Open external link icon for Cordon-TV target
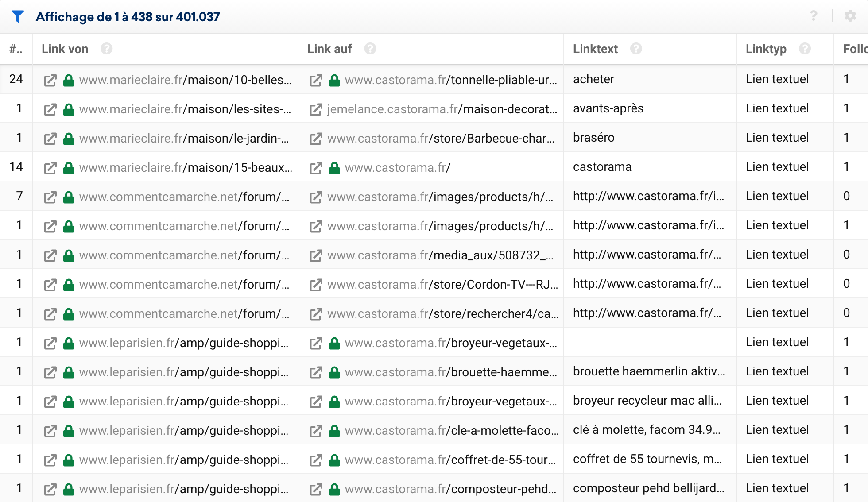 pos(316,285)
